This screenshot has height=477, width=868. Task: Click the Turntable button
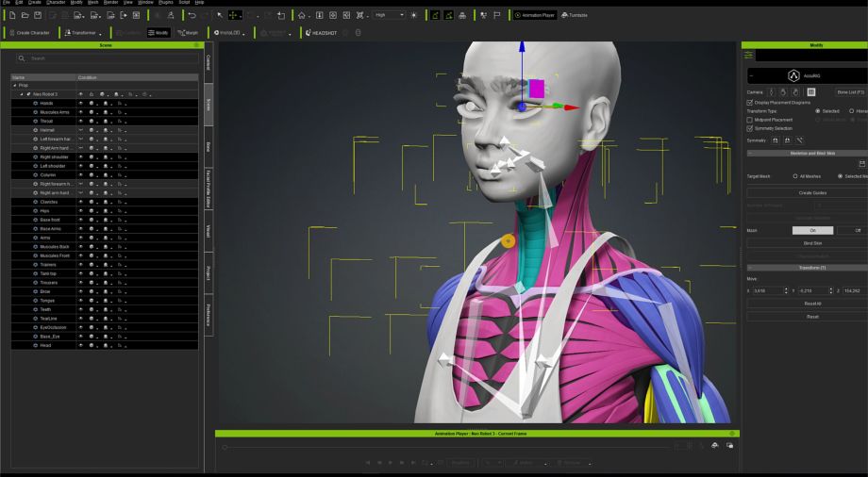coord(574,15)
